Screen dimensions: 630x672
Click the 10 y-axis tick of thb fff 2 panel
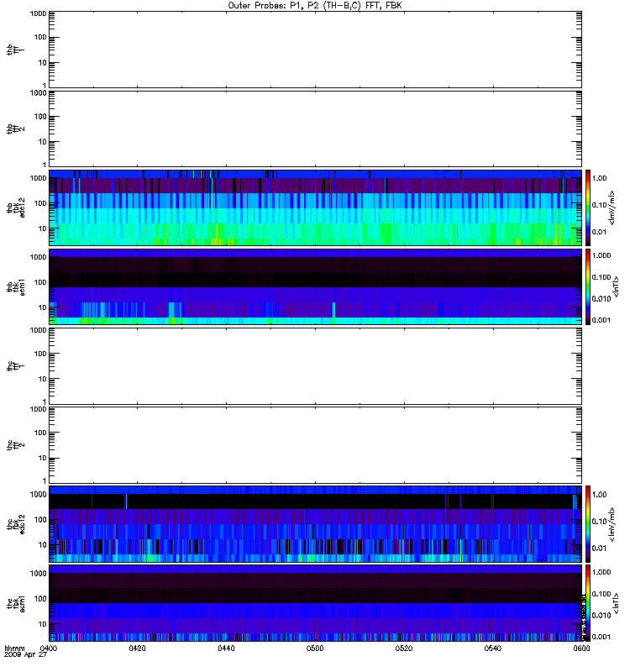click(43, 142)
